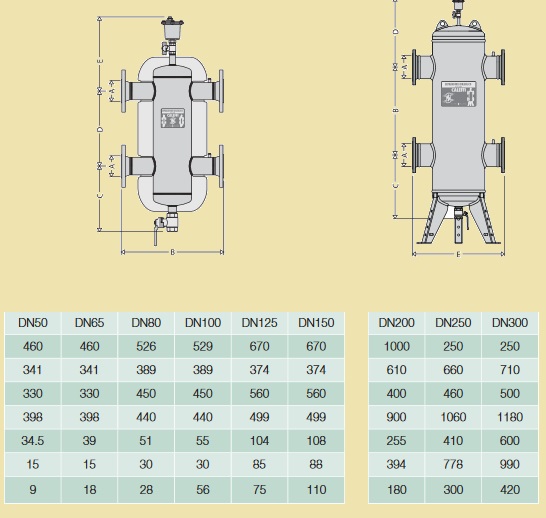Click the 778 value under DN250
Viewport: 546px width, 518px height.
[453, 464]
